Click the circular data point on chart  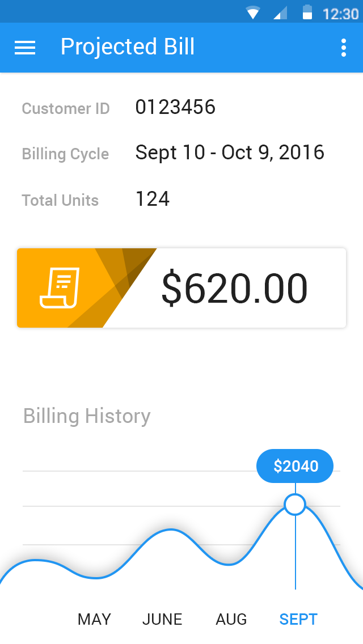point(295,505)
